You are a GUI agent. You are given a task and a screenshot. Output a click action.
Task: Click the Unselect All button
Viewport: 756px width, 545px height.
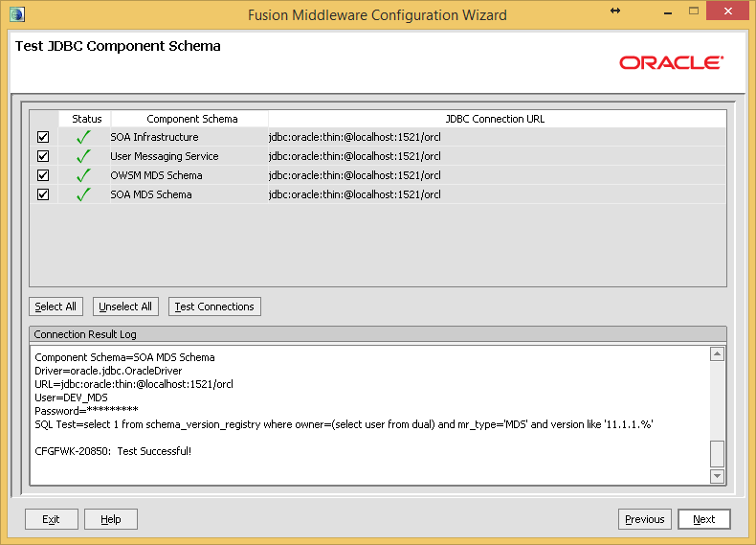coord(125,307)
